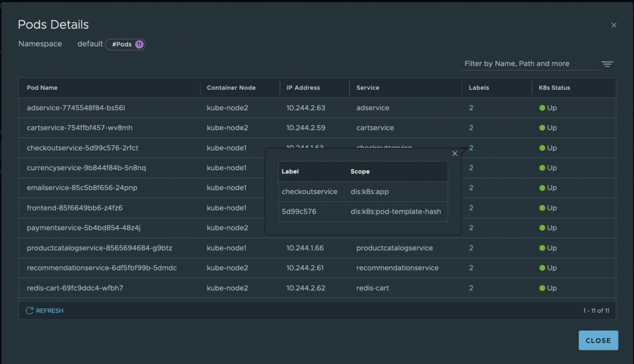Viewport: 634px width, 364px height.
Task: Click the Refresh circular arrow icon
Action: (x=29, y=311)
